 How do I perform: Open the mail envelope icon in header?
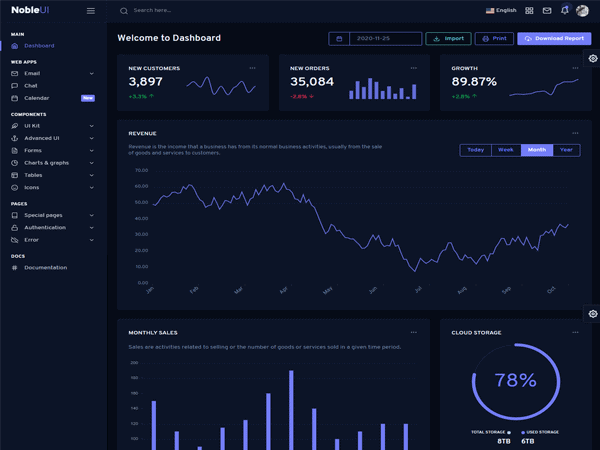point(547,11)
